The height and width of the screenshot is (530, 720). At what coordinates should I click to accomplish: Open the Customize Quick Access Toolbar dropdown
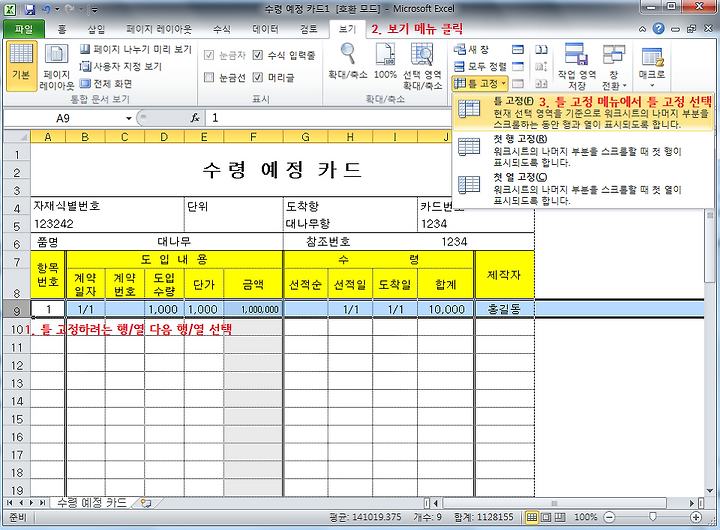tap(94, 9)
